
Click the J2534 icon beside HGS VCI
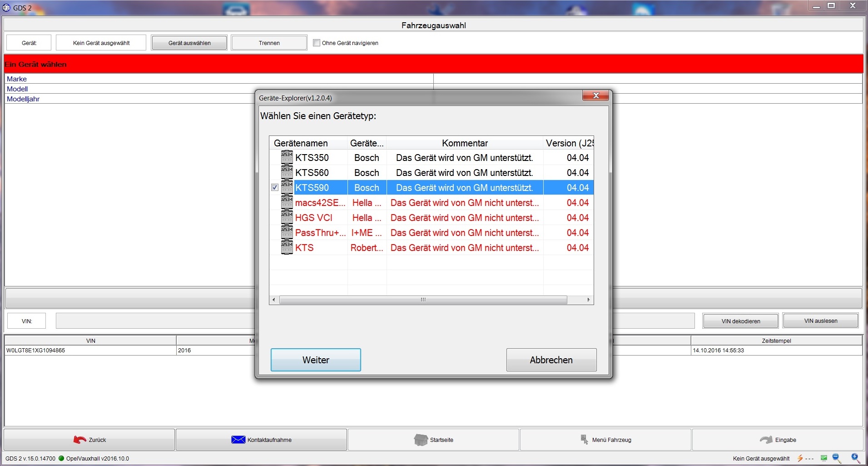click(x=287, y=218)
